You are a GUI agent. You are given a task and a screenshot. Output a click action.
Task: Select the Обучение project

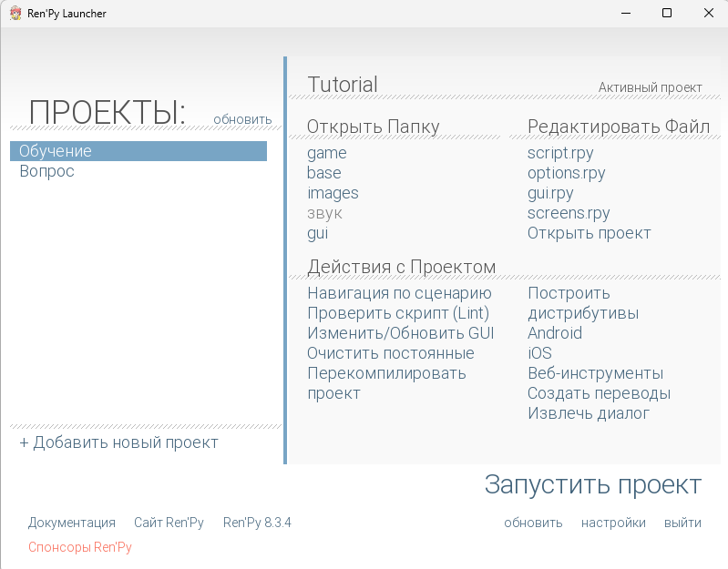[x=138, y=151]
